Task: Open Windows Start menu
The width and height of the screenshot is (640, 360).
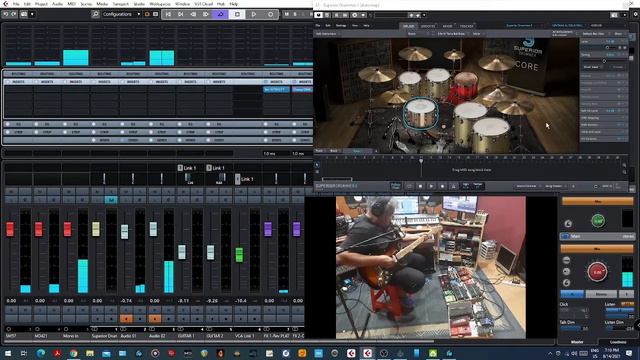Action: coord(8,353)
